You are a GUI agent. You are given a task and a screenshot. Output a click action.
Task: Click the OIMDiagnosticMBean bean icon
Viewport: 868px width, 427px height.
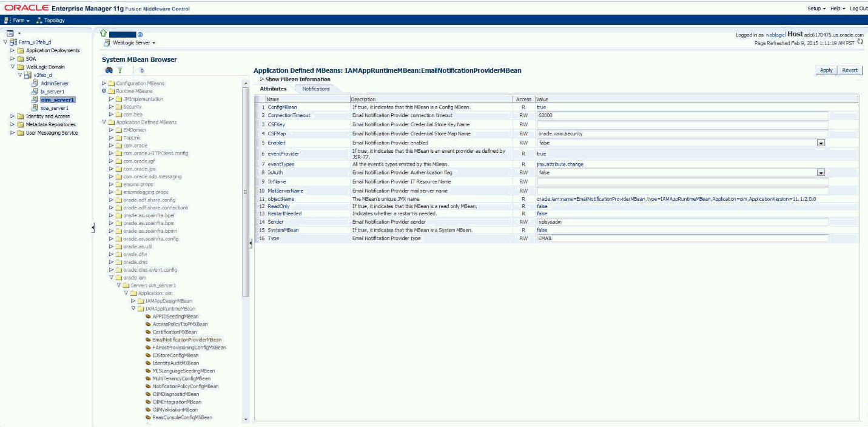(148, 394)
